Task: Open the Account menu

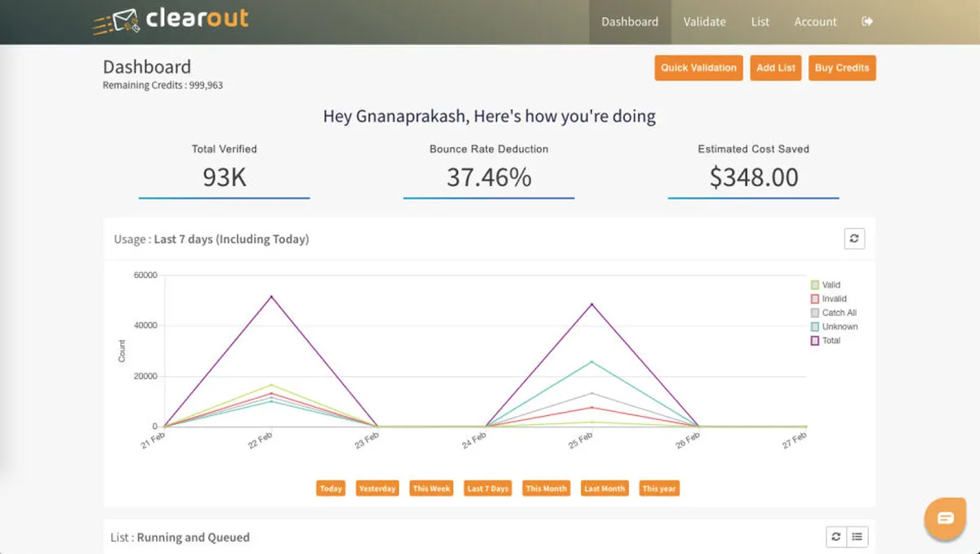Action: pyautogui.click(x=815, y=22)
